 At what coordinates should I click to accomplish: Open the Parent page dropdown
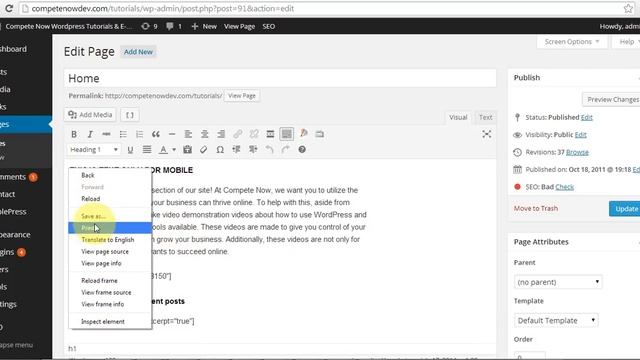tap(558, 282)
